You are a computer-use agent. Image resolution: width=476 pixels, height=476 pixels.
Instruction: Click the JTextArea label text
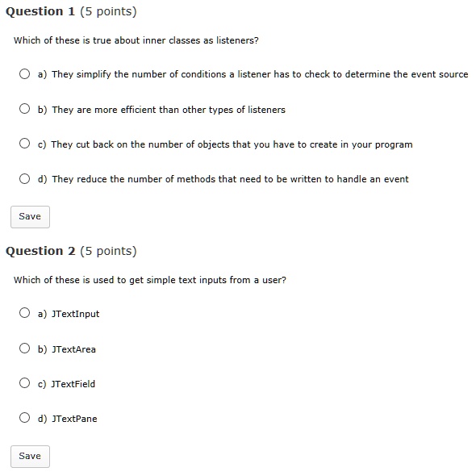pyautogui.click(x=73, y=349)
